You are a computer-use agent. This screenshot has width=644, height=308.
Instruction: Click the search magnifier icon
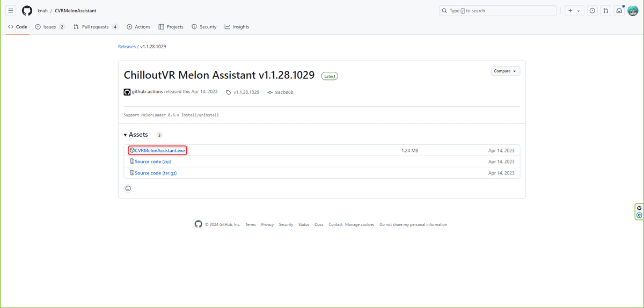444,11
